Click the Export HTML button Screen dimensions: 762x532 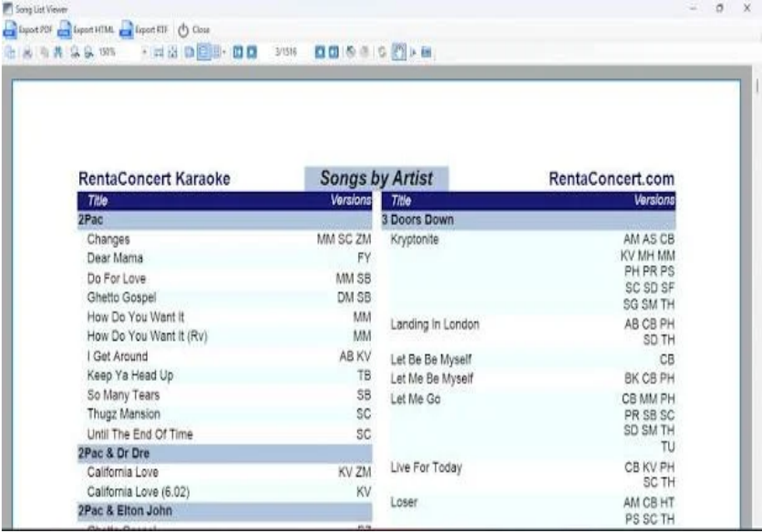86,30
